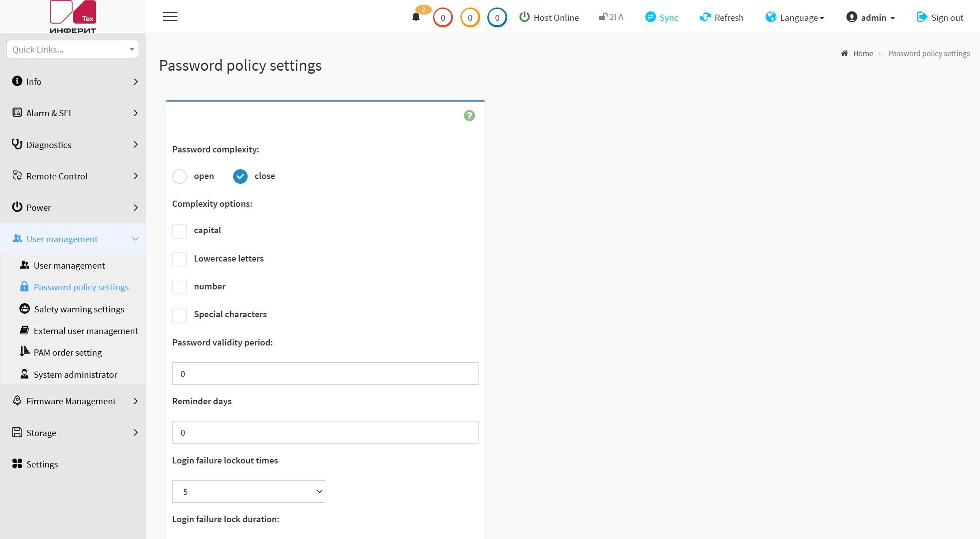Click the Inferit Tex logo
Screen dimensions: 980x539
pyautogui.click(x=73, y=17)
